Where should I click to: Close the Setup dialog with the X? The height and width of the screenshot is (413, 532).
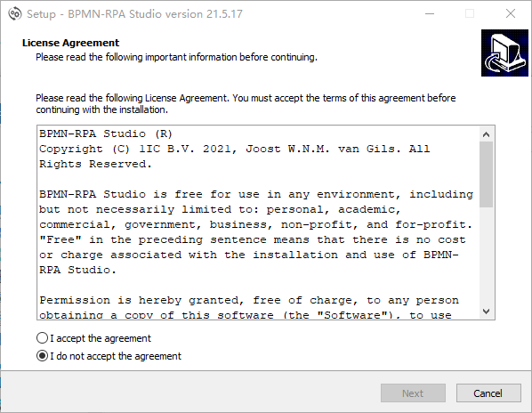pyautogui.click(x=511, y=14)
